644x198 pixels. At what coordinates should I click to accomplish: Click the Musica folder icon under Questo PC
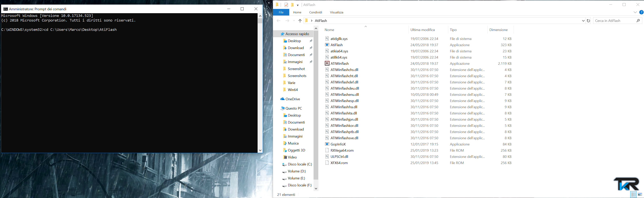click(285, 143)
